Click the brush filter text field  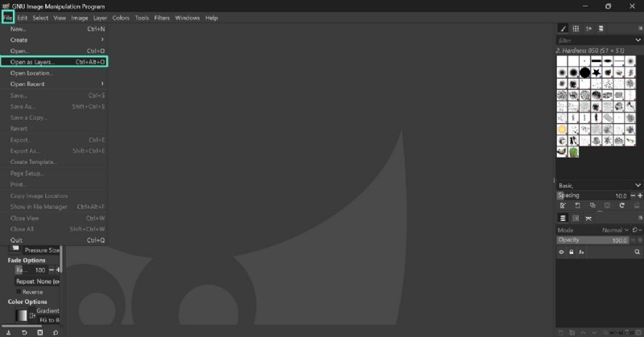click(594, 40)
